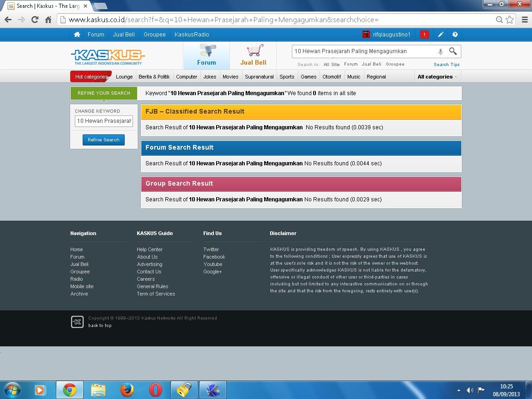Click Refine Search button
Screen dimensions: 532x399
tap(103, 140)
